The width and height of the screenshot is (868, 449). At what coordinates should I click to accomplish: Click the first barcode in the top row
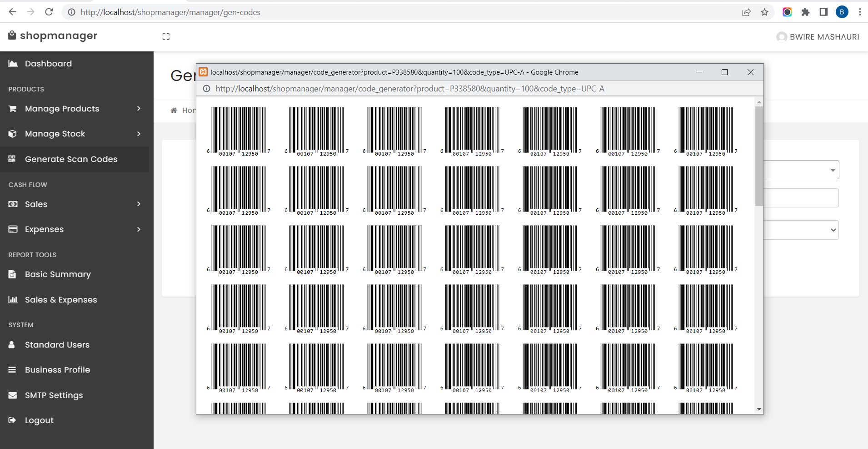(x=239, y=132)
